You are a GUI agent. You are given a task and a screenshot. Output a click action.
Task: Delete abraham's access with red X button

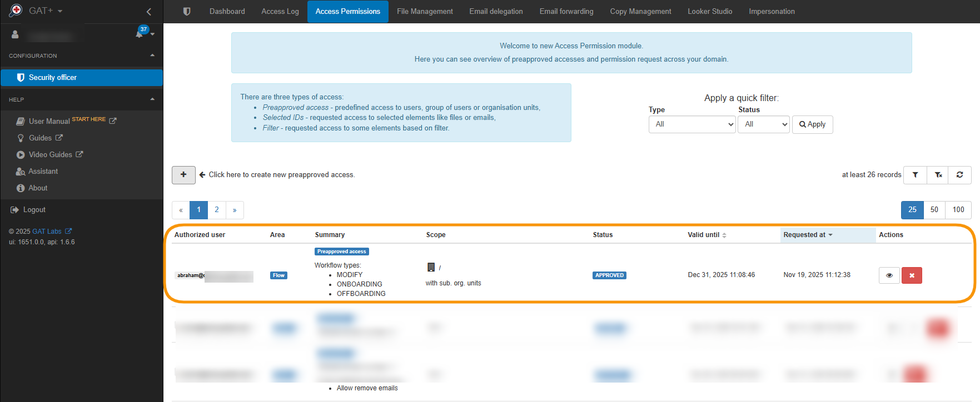click(x=912, y=275)
